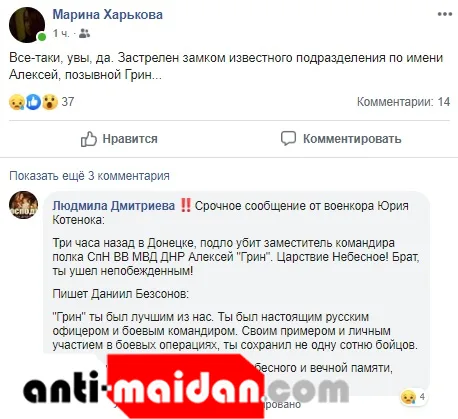This screenshot has width=458, height=419.
Task: Click the Комментировать button
Action: tap(341, 139)
